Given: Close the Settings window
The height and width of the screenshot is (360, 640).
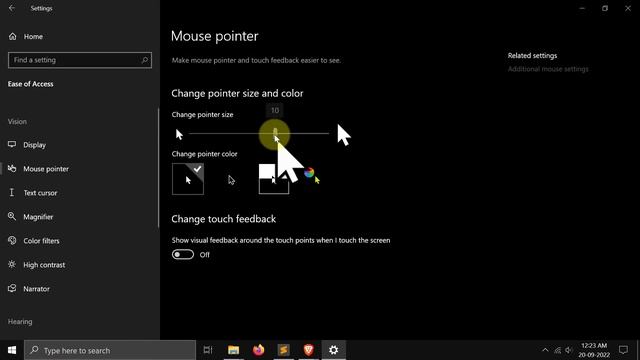Looking at the screenshot, I should 628,8.
